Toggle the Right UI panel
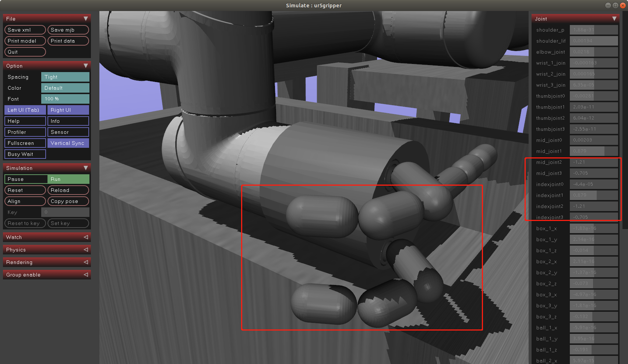The width and height of the screenshot is (628, 364). (x=68, y=110)
